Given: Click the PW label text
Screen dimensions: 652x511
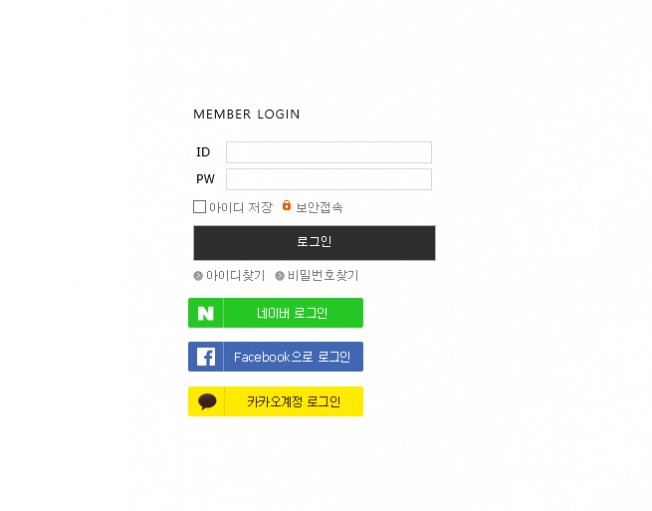Looking at the screenshot, I should [205, 179].
